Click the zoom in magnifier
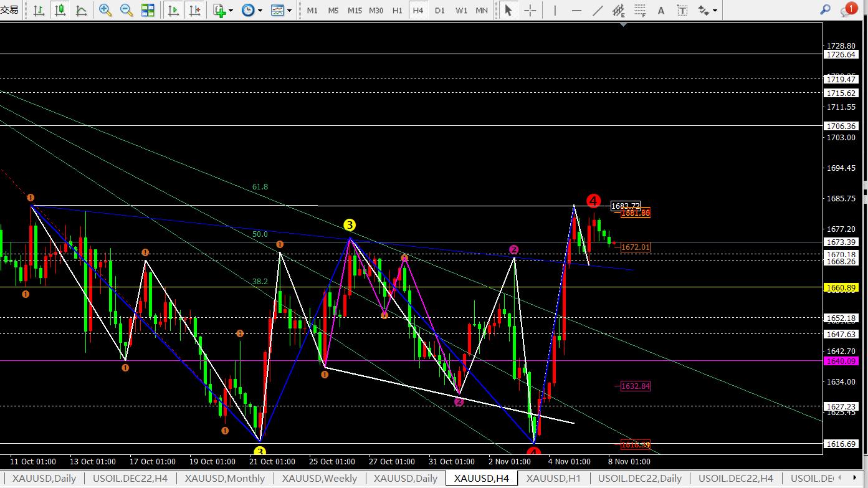Image resolution: width=868 pixels, height=488 pixels. pos(105,11)
